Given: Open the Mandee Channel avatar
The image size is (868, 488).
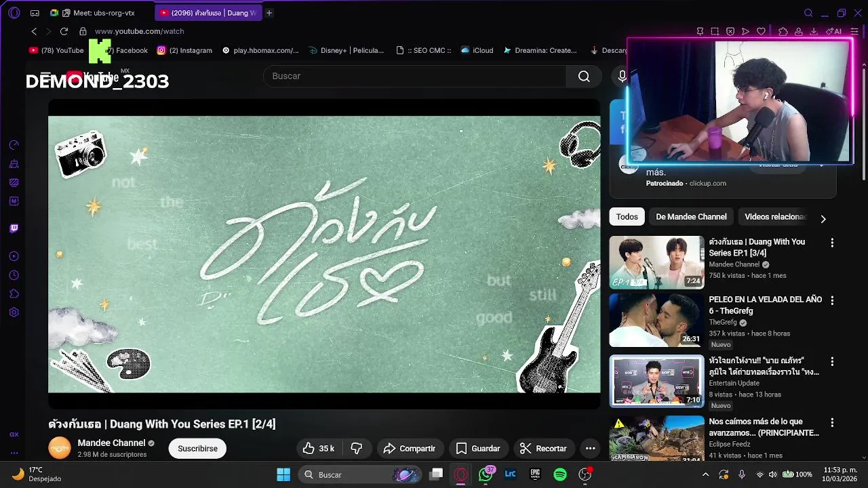Looking at the screenshot, I should [x=60, y=448].
